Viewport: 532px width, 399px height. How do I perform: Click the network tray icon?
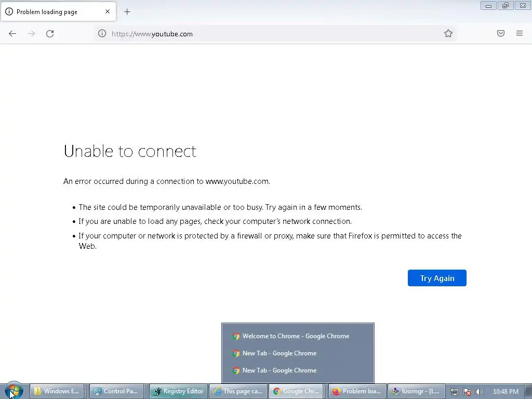[x=454, y=392]
